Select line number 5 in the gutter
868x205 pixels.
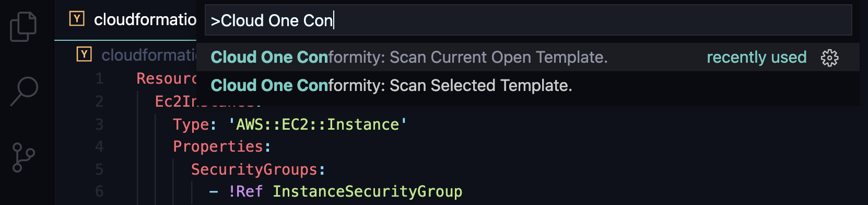tap(99, 169)
